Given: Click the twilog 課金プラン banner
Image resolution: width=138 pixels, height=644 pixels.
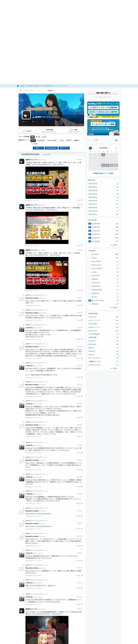Looking at the screenshot, I should tap(103, 109).
